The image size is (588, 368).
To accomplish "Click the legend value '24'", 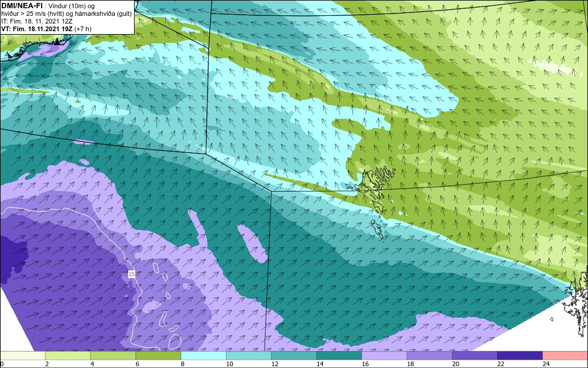I will (x=546, y=364).
